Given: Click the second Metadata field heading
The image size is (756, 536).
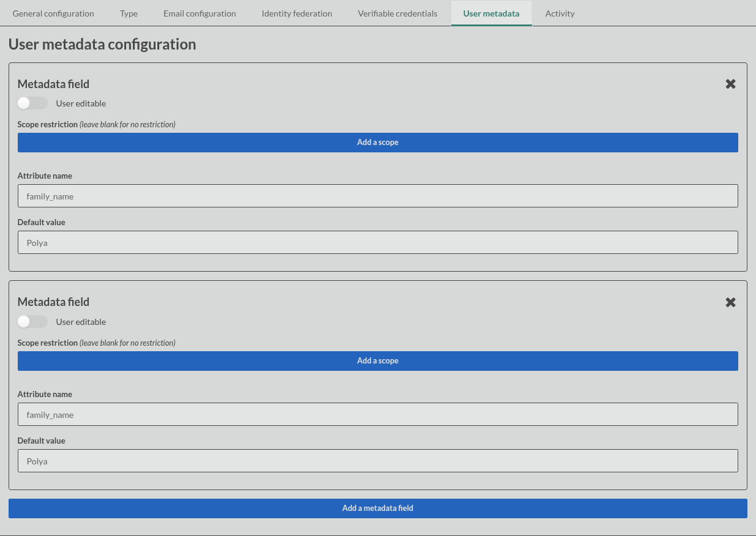Looking at the screenshot, I should tap(53, 302).
